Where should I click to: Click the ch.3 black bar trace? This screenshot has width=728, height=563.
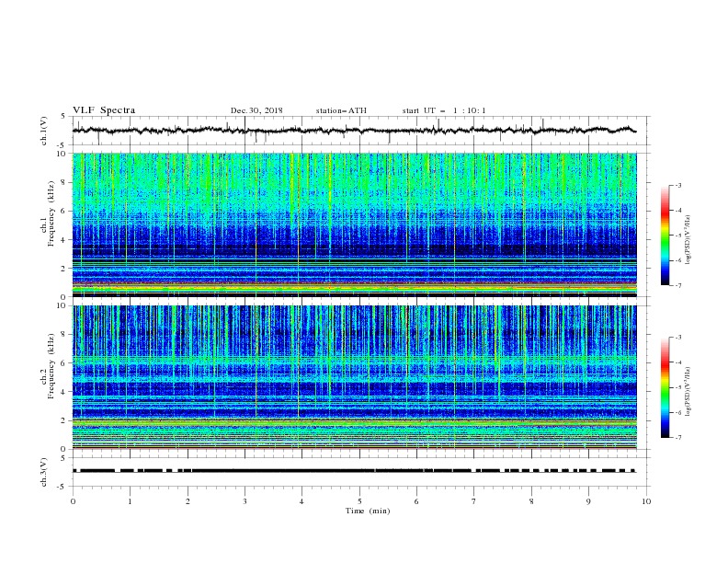tap(354, 471)
